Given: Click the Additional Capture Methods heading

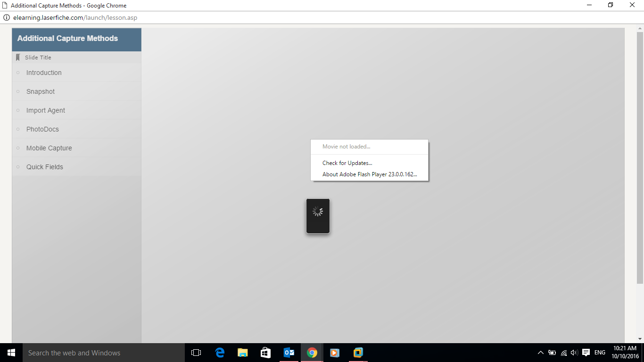Looking at the screenshot, I should (x=68, y=39).
